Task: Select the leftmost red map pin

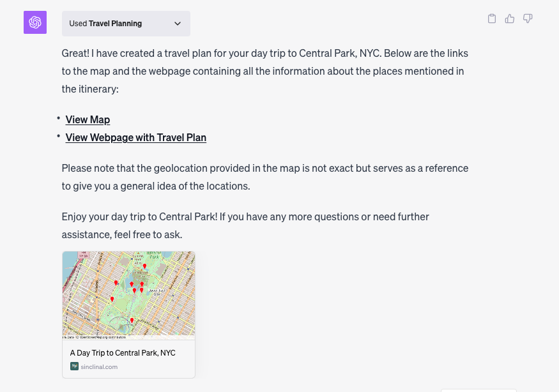Action: pos(112,299)
